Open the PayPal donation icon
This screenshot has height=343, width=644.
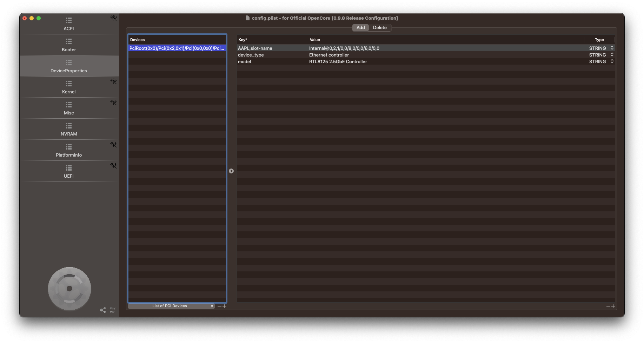pos(112,310)
